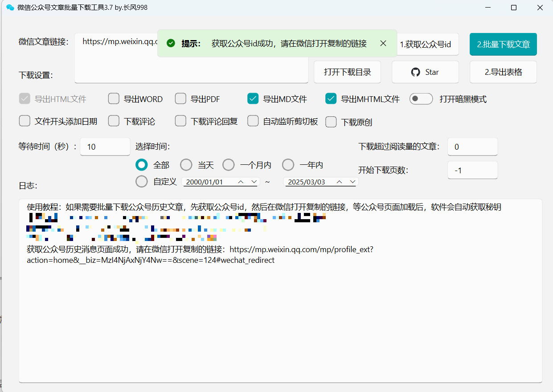Click the log text area
The height and width of the screenshot is (392, 553).
[280, 290]
